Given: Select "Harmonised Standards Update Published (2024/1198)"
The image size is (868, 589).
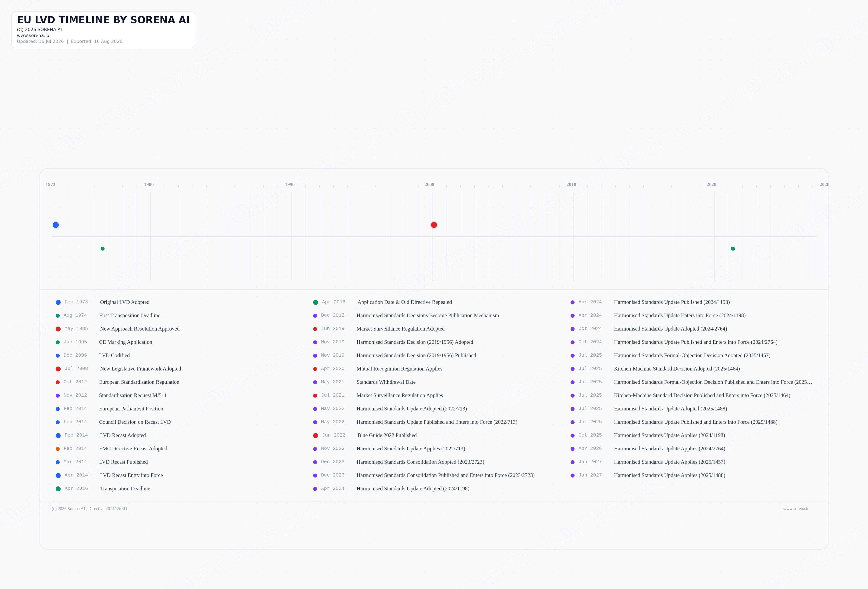Looking at the screenshot, I should pyautogui.click(x=672, y=302).
